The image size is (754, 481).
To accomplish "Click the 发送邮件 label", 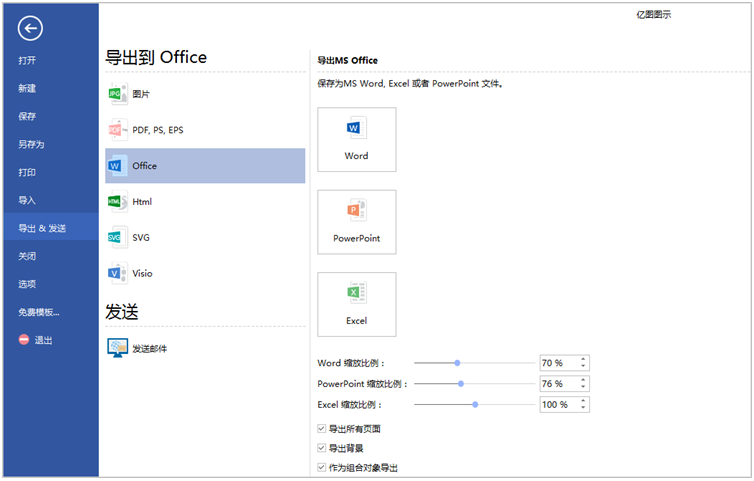I will [150, 349].
